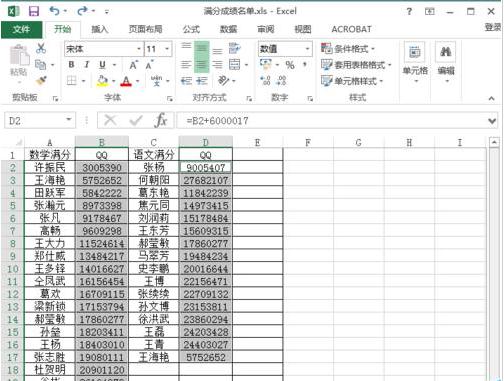The image size is (504, 381).
Task: Undo the last action
Action: (x=54, y=11)
